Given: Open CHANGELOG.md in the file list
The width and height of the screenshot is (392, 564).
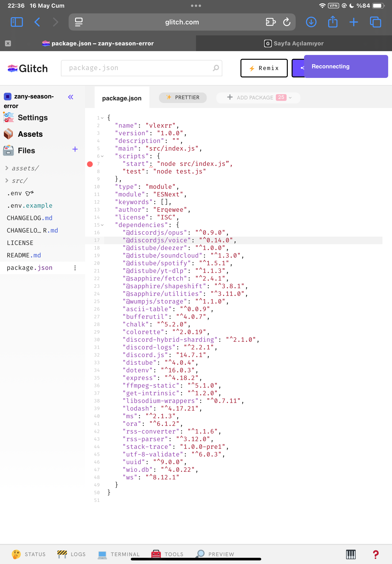Looking at the screenshot, I should coord(29,218).
